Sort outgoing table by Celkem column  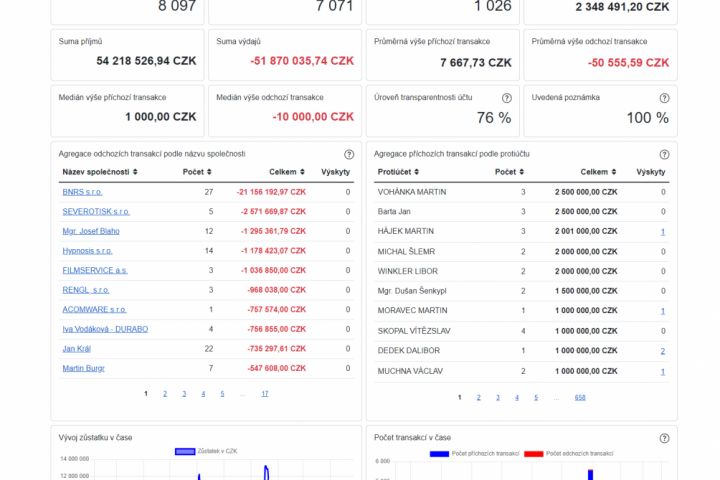point(287,172)
